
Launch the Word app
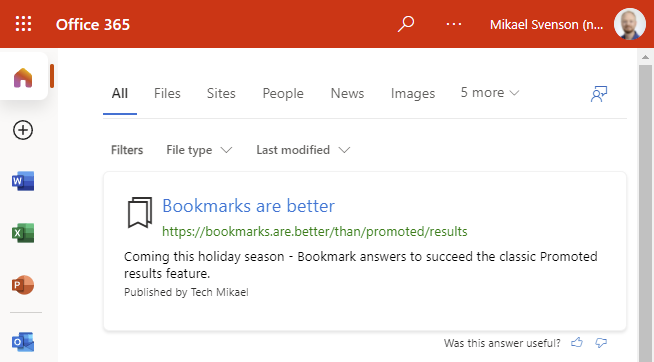tap(23, 181)
